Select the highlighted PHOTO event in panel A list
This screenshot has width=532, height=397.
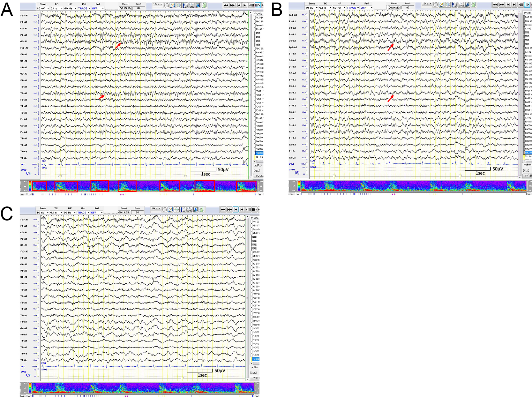pos(259,153)
